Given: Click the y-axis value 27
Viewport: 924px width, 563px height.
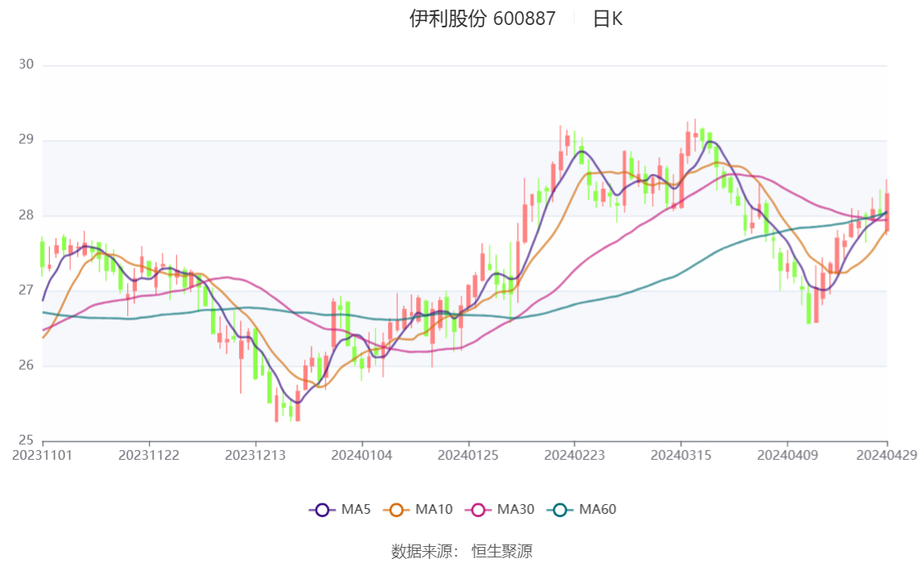Looking at the screenshot, I should click(26, 290).
